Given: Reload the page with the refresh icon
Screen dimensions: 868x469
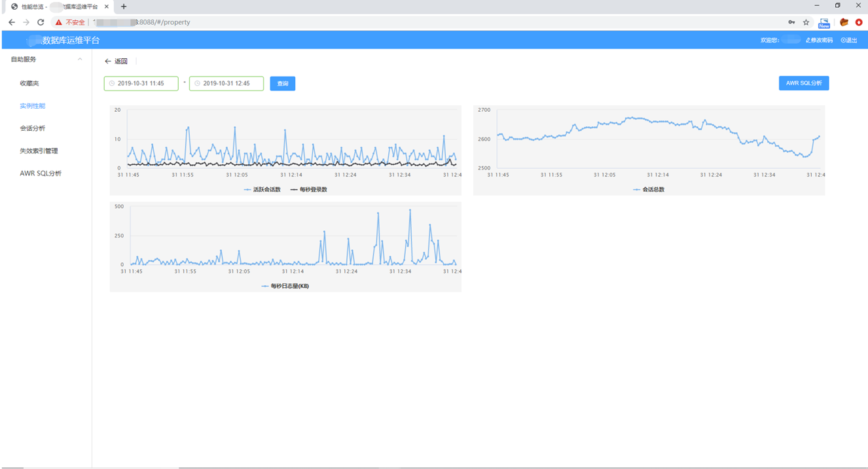Looking at the screenshot, I should [41, 22].
